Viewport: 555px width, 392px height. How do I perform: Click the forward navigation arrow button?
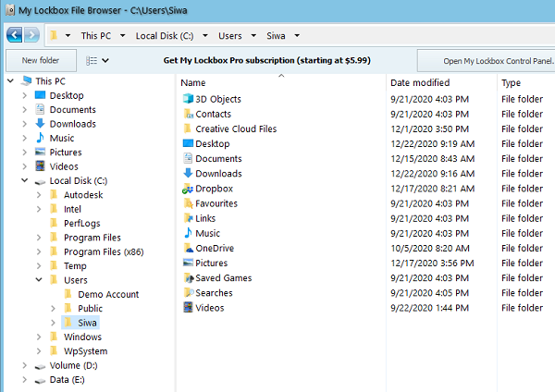click(x=32, y=35)
